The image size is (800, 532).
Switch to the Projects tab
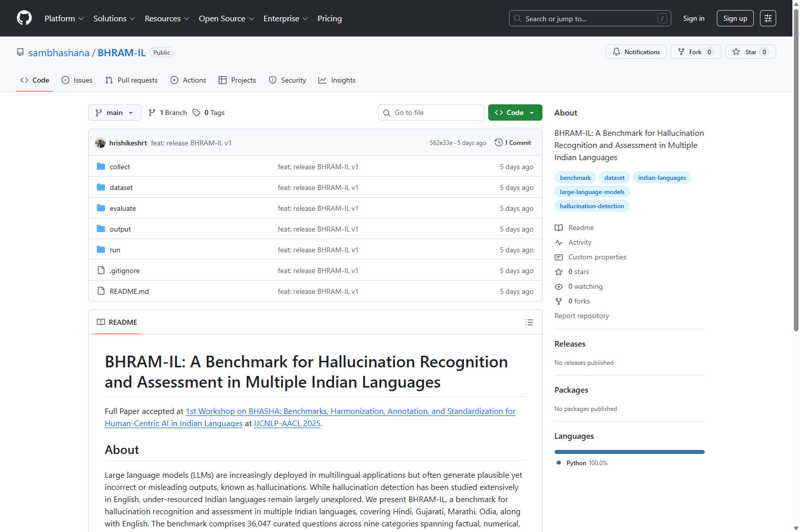coord(237,80)
